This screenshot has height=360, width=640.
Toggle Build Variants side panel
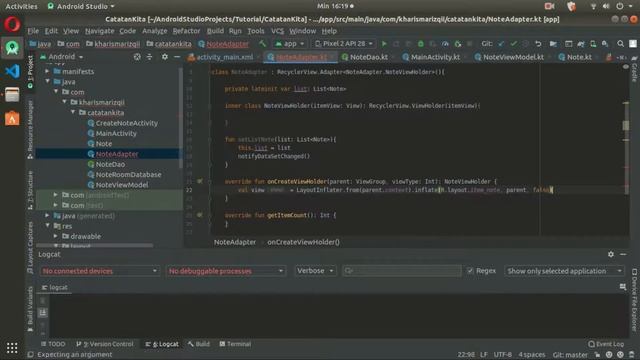(30, 309)
